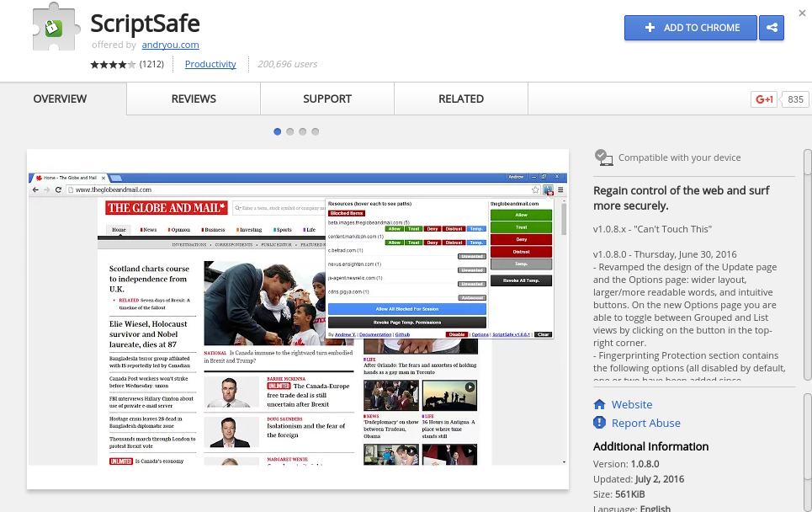Select the second screenshot carousel dot
This screenshot has height=512, width=812.
coord(290,131)
